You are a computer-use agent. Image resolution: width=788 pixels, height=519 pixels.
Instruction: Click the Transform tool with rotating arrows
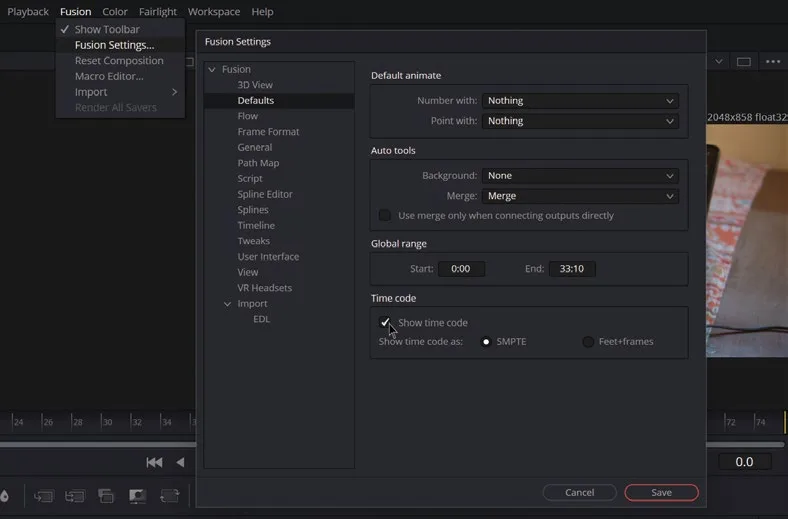169,496
